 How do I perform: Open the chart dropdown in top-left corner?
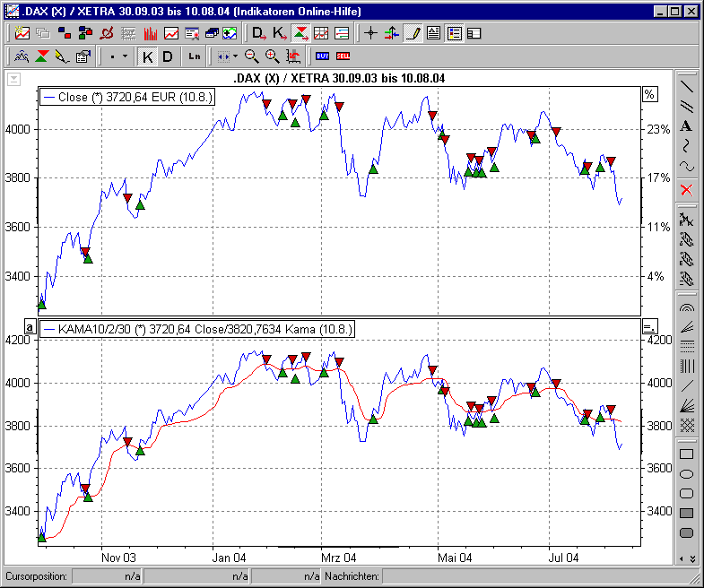[x=13, y=79]
